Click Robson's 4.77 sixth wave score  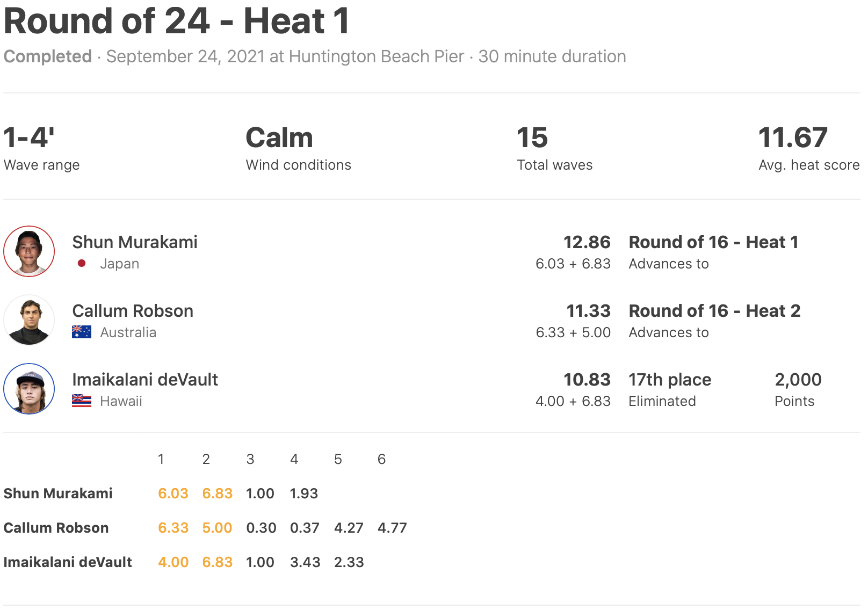392,528
